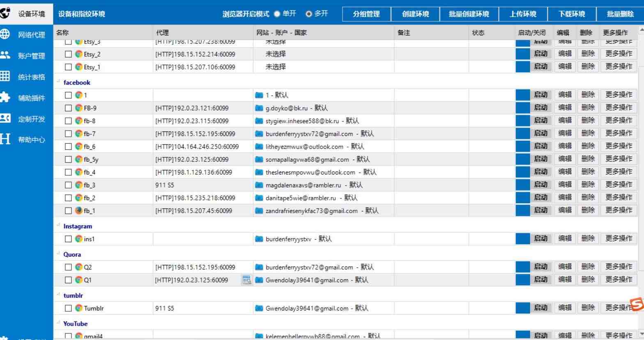Viewport: 644px width, 340px height.
Task: Check the box for Etsy_2
Action: click(x=69, y=54)
